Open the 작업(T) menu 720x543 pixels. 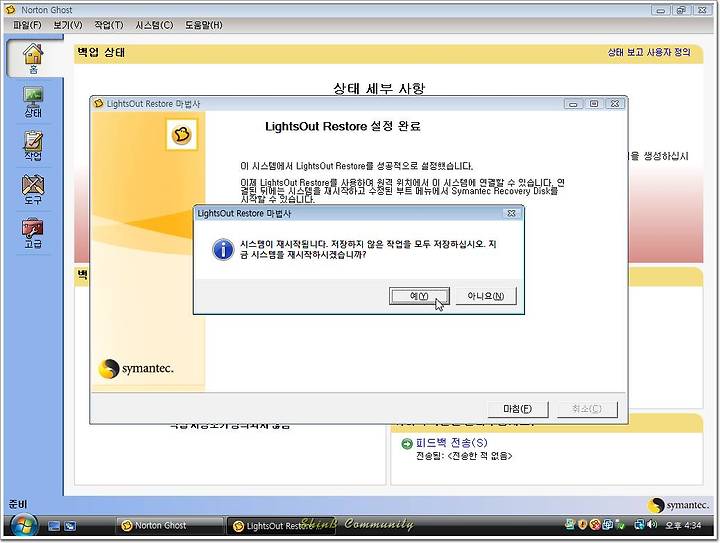coord(109,25)
